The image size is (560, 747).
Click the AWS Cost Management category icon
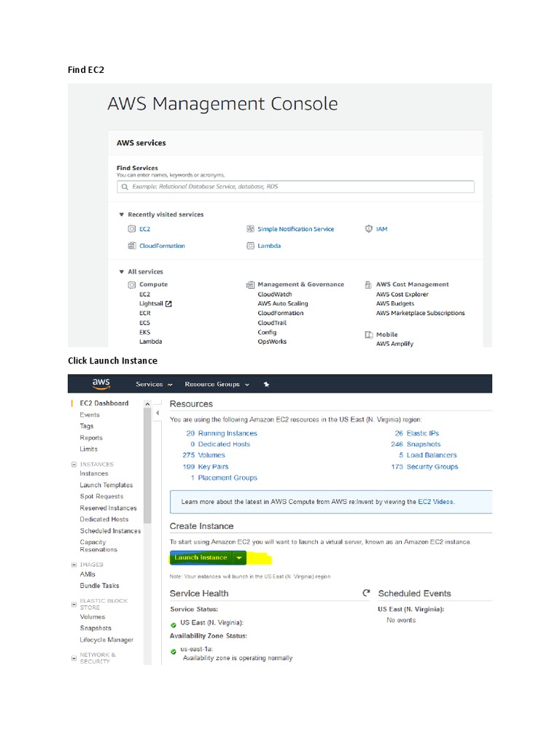(368, 285)
